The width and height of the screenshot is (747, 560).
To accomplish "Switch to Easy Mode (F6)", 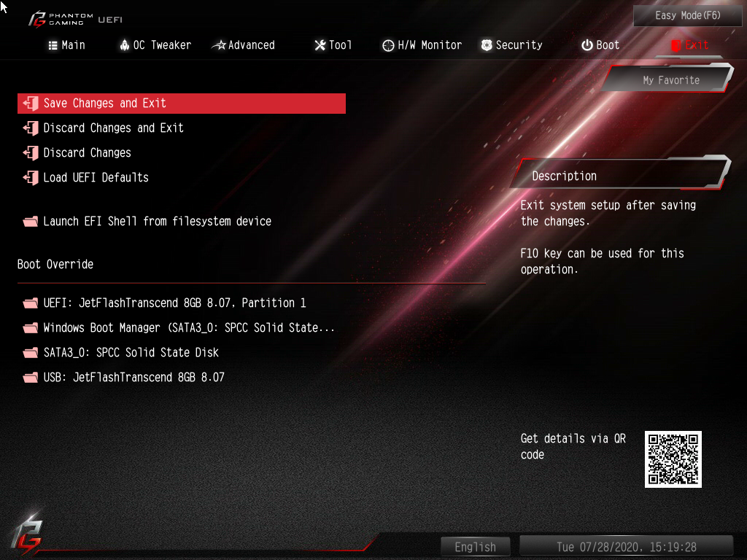I will click(x=687, y=16).
